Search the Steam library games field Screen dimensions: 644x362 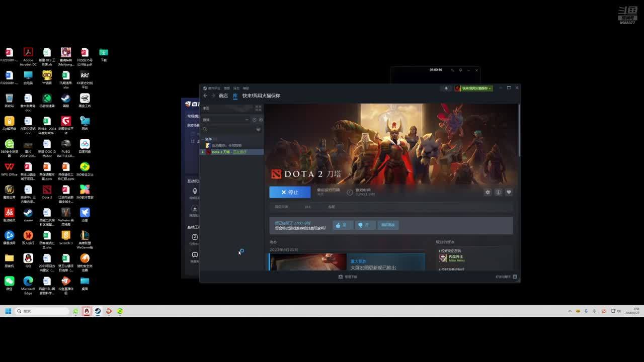click(228, 129)
